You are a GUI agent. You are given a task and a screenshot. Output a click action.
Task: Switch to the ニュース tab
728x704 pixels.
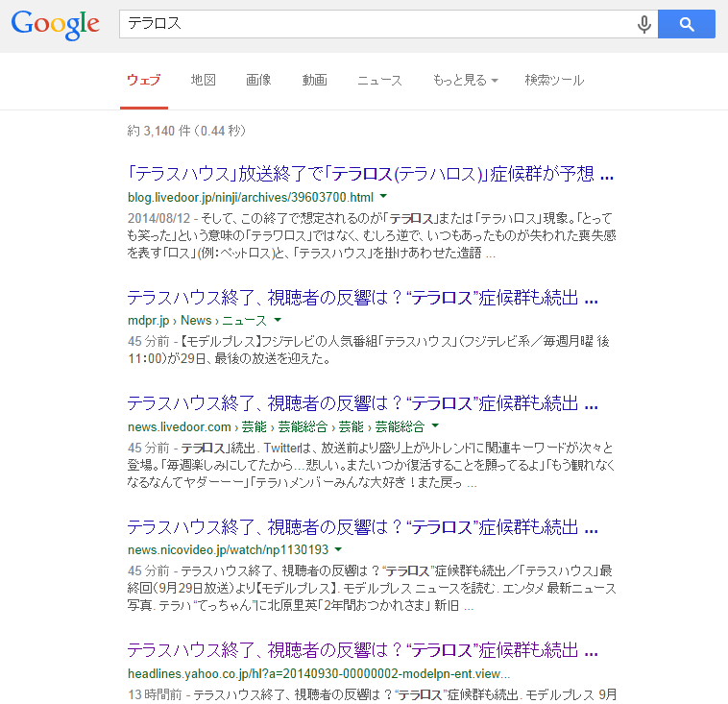[x=379, y=80]
